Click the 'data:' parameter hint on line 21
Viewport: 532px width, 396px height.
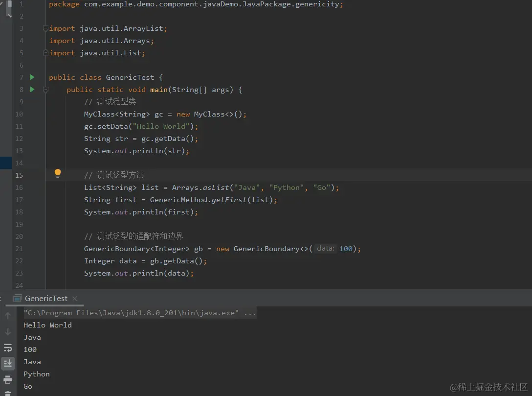(325, 248)
